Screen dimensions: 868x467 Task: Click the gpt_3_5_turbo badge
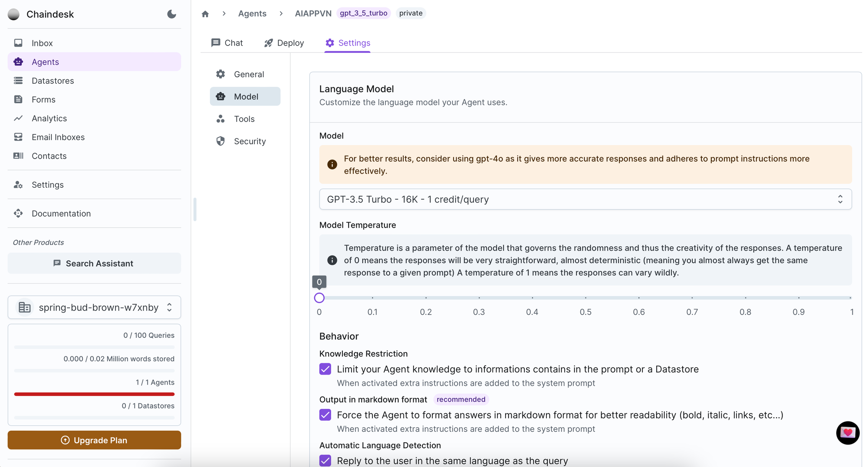364,13
